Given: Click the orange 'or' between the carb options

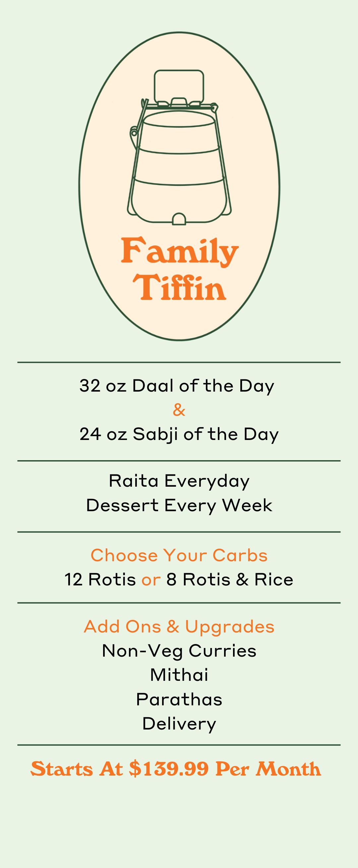Looking at the screenshot, I should point(151,580).
